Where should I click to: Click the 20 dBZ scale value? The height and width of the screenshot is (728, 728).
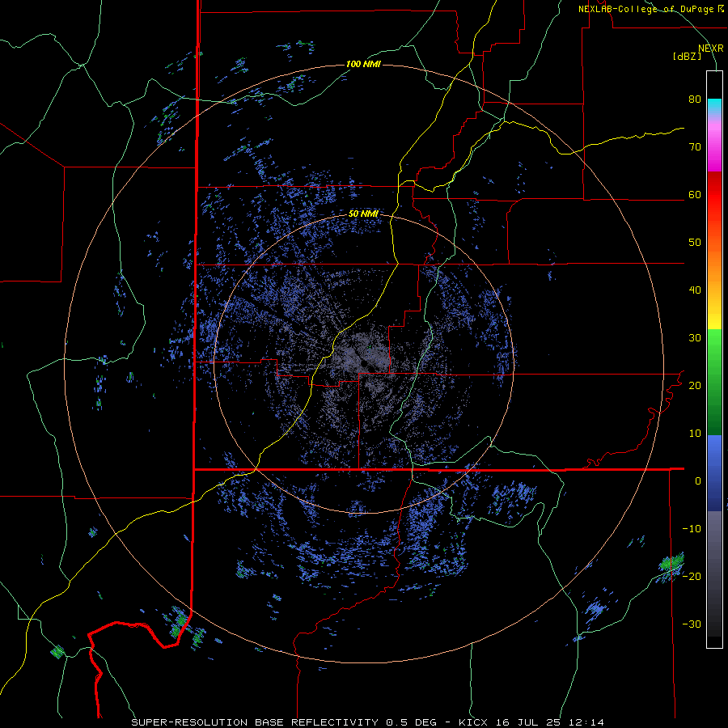(x=695, y=386)
